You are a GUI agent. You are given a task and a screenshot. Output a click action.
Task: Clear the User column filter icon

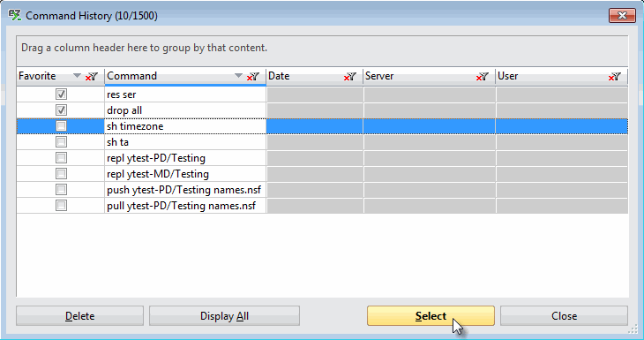coord(614,77)
